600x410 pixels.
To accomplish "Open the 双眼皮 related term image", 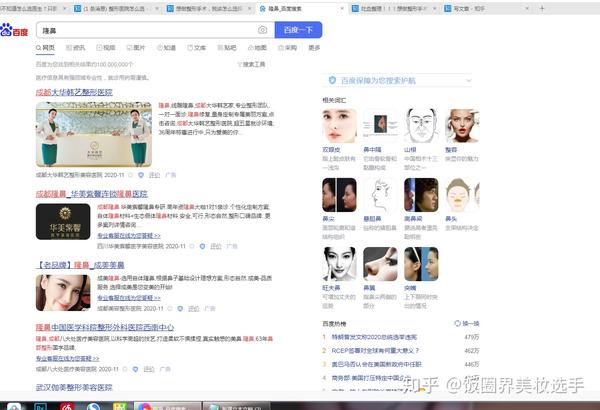I will (x=339, y=126).
